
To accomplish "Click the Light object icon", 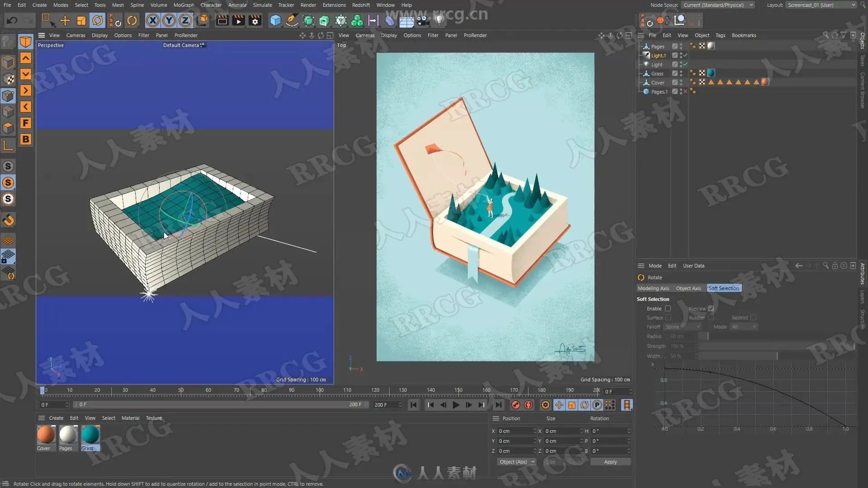I will (439, 20).
